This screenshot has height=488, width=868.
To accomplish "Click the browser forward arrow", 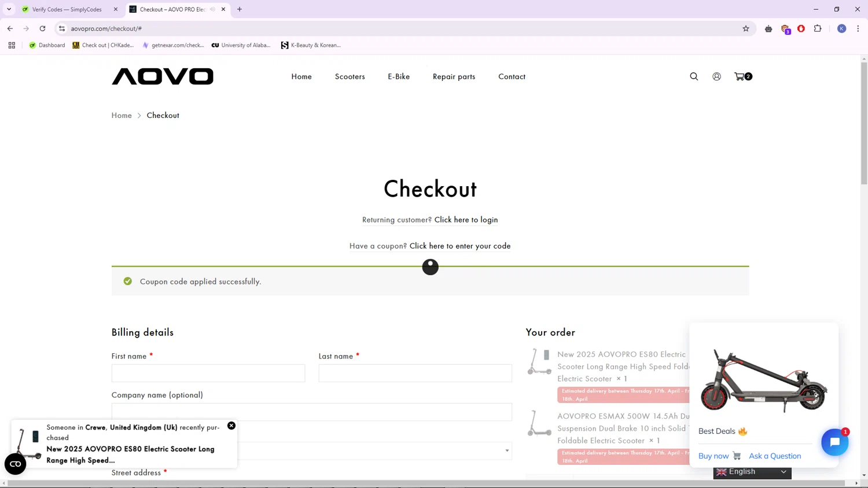I will [x=26, y=28].
